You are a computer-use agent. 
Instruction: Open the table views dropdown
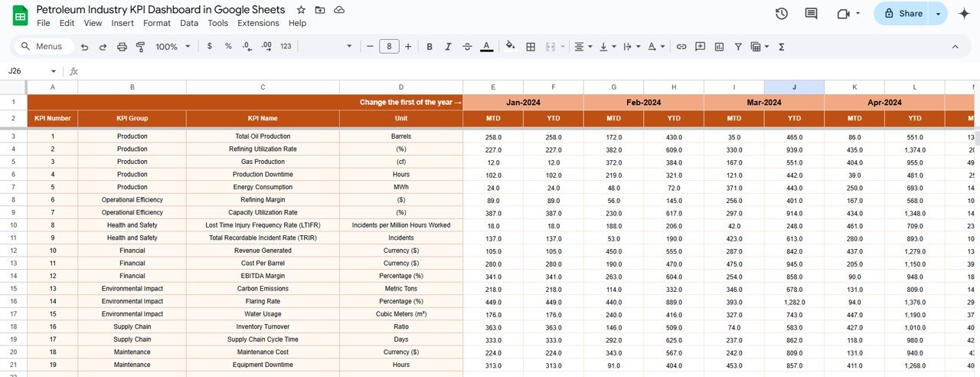click(760, 47)
